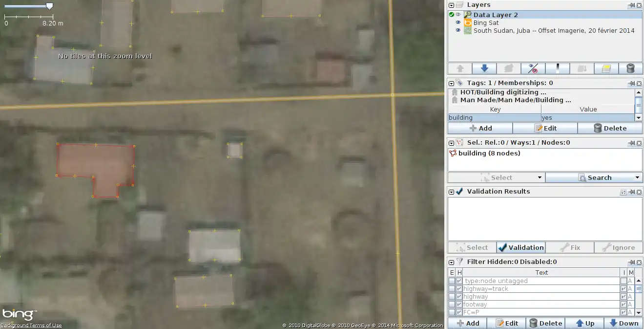644x329 pixels.
Task: Move the selected layer down with blue arrow
Action: pyautogui.click(x=484, y=68)
